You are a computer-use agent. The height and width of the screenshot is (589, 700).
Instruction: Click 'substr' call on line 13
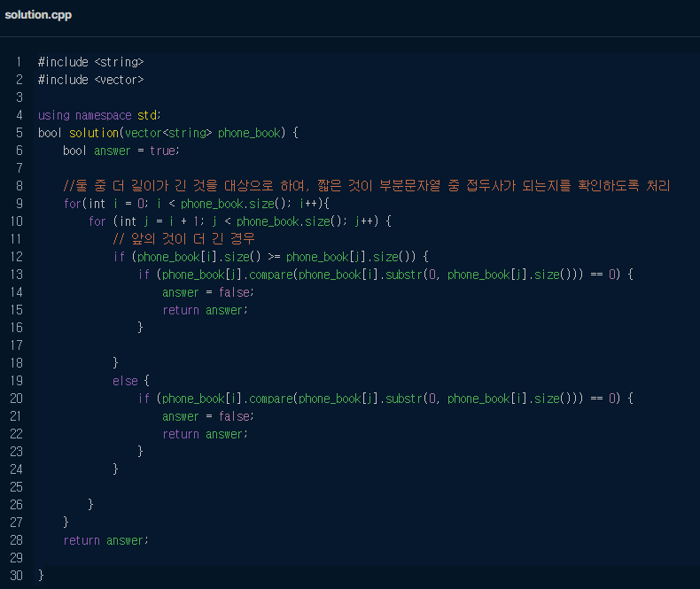403,275
